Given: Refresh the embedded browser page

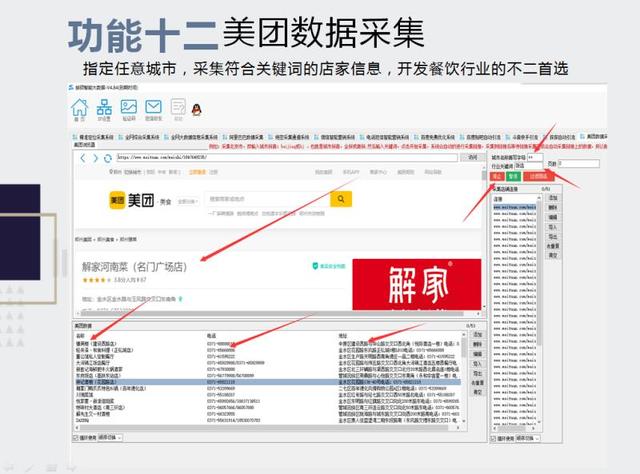Looking at the screenshot, I should (x=108, y=158).
